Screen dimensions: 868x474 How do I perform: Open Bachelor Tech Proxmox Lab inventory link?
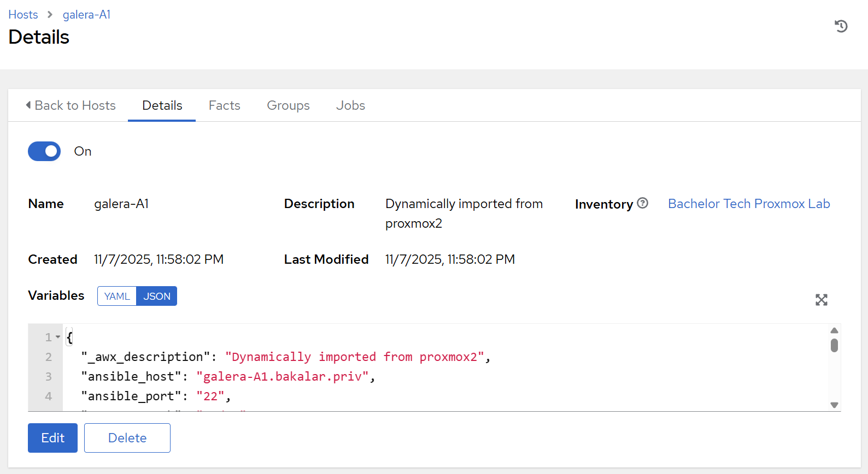point(749,204)
